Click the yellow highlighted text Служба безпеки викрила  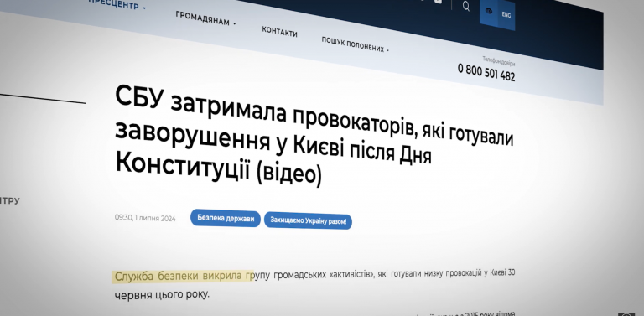point(179,277)
